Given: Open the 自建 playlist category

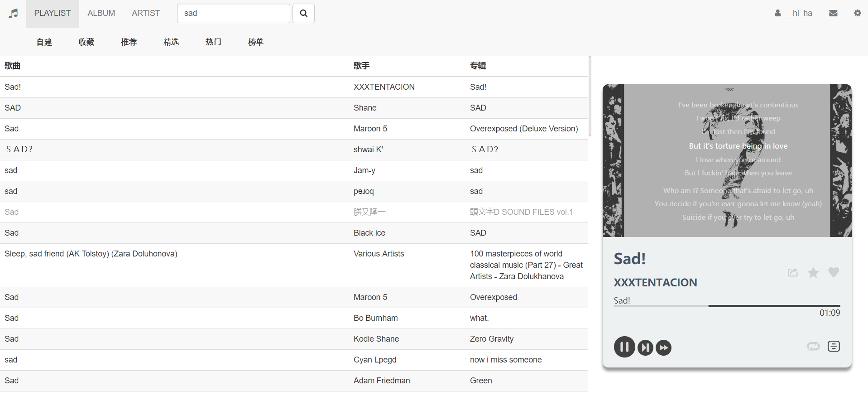Looking at the screenshot, I should [44, 42].
